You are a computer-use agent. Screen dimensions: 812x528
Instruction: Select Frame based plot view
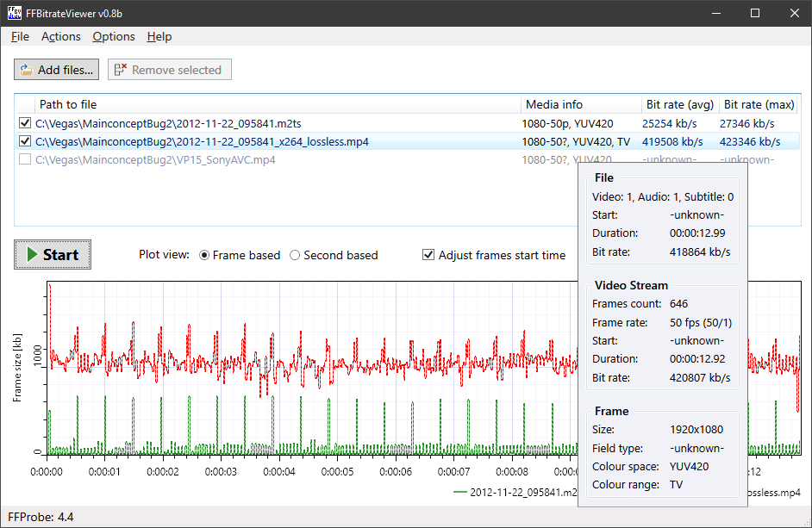point(240,255)
